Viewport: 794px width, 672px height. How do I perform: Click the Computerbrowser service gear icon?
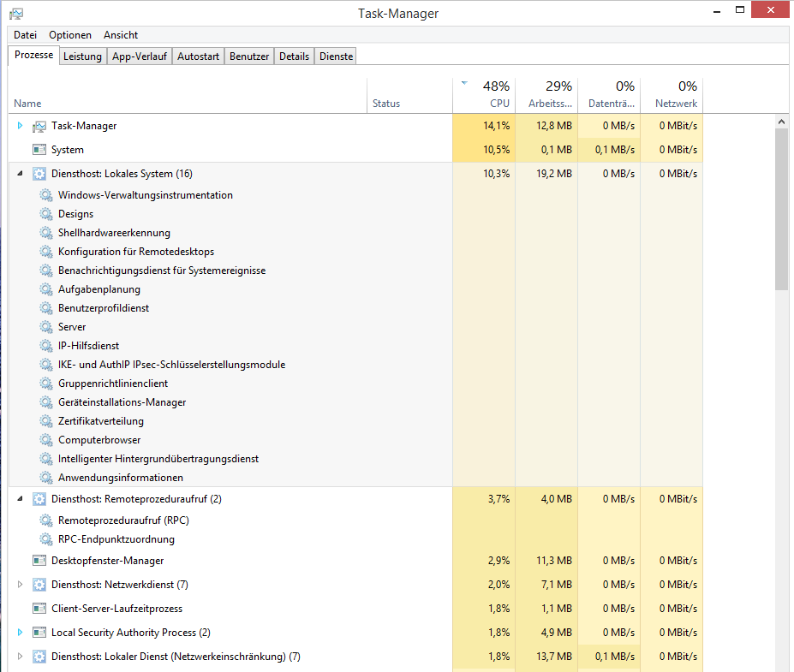46,440
